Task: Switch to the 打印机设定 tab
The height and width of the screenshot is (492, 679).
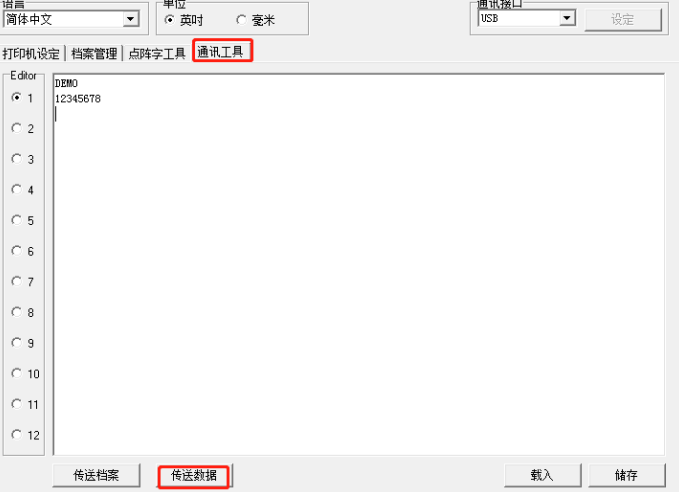Action: 31,54
